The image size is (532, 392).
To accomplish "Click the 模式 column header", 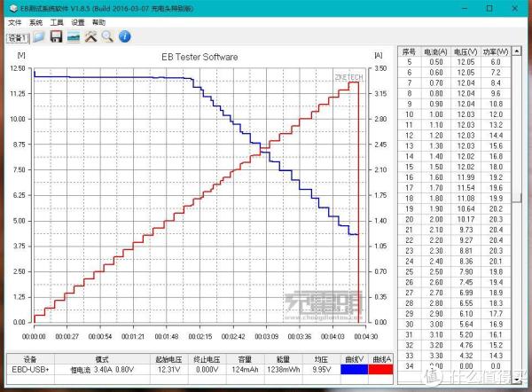I will pyautogui.click(x=102, y=359).
